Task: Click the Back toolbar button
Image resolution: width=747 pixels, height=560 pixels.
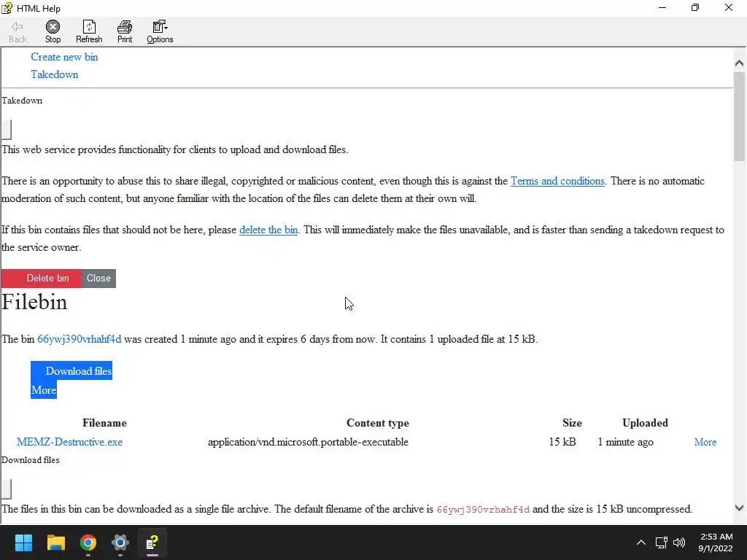Action: [x=18, y=32]
